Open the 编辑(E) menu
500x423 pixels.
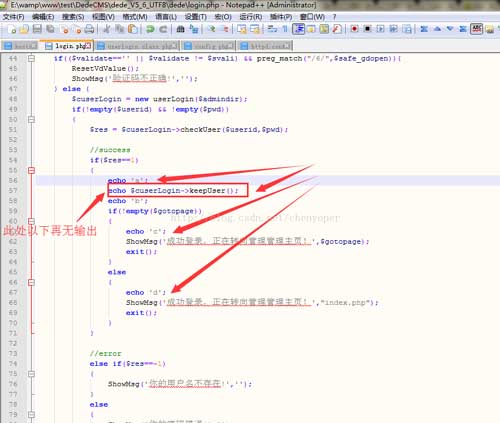(x=43, y=17)
